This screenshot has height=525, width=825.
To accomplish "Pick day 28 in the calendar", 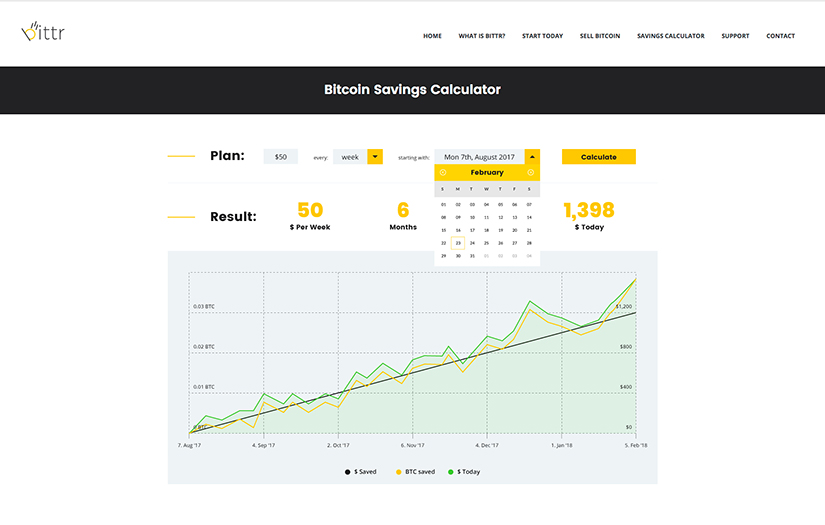I will 529,243.
